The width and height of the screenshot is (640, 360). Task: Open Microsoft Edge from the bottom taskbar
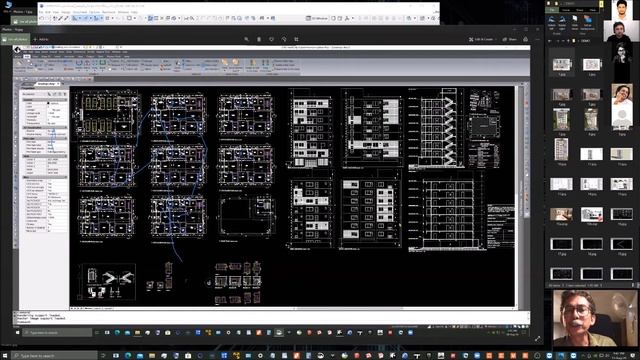[x=128, y=356]
